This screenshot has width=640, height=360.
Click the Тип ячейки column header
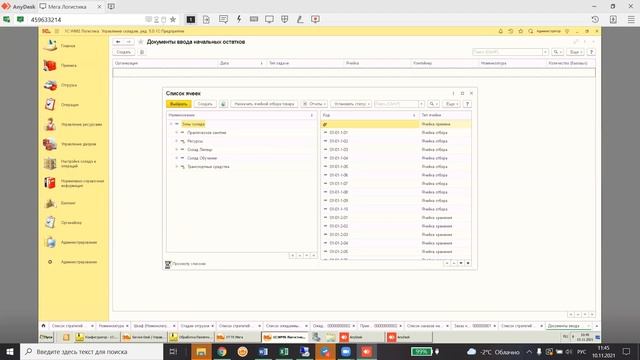pyautogui.click(x=445, y=116)
